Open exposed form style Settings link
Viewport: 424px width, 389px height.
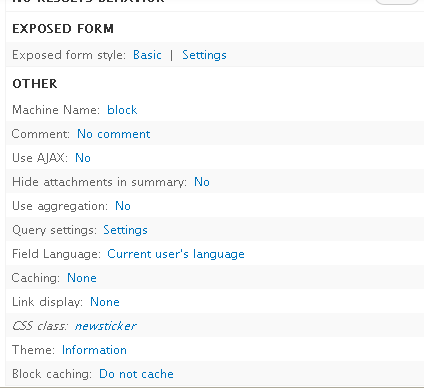coord(204,55)
